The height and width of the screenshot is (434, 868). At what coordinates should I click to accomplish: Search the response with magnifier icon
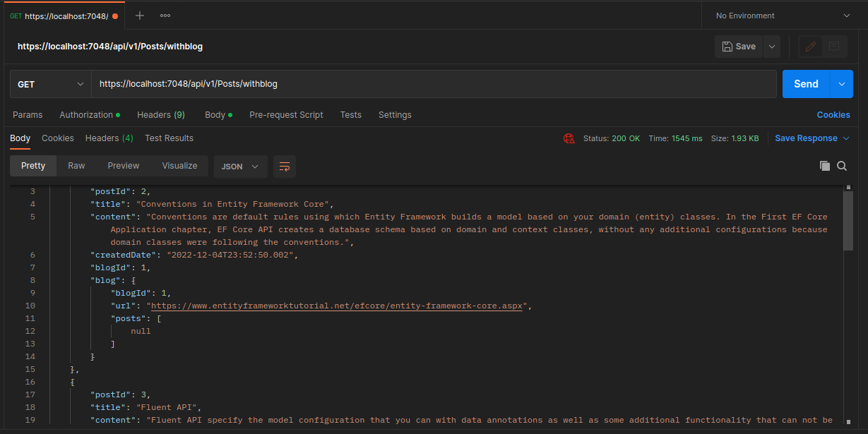click(x=842, y=166)
